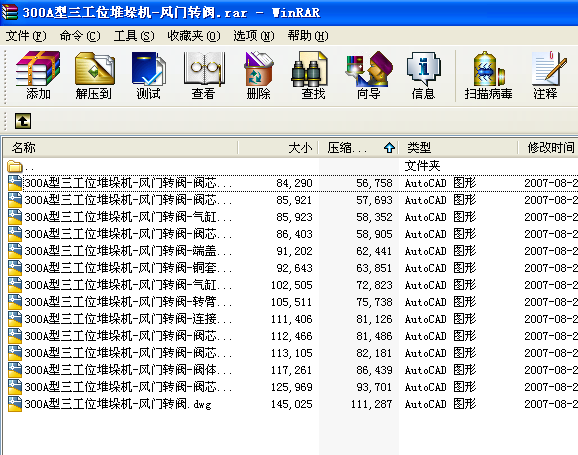This screenshot has height=455, width=578.
Task: Open the 解压到 (Extract To) tool
Action: pos(94,76)
